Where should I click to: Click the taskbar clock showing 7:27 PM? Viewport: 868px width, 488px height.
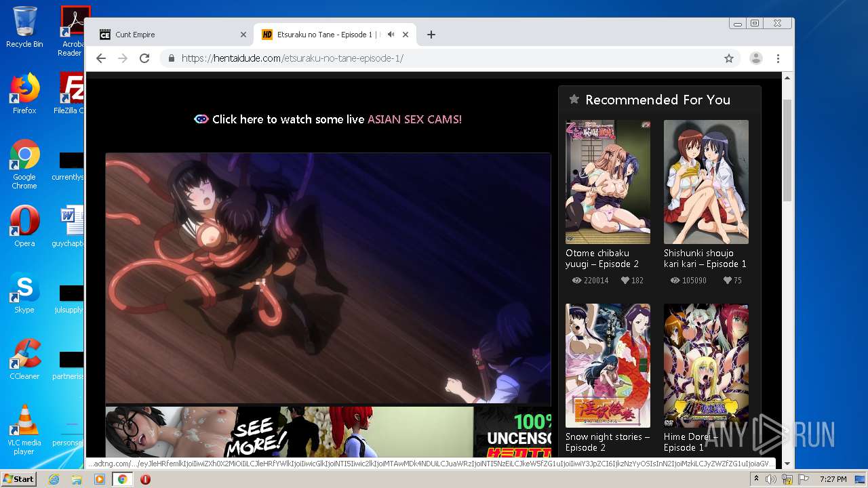(x=834, y=479)
